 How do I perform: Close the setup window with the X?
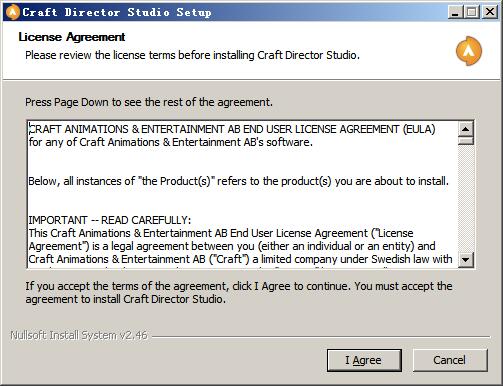point(490,12)
